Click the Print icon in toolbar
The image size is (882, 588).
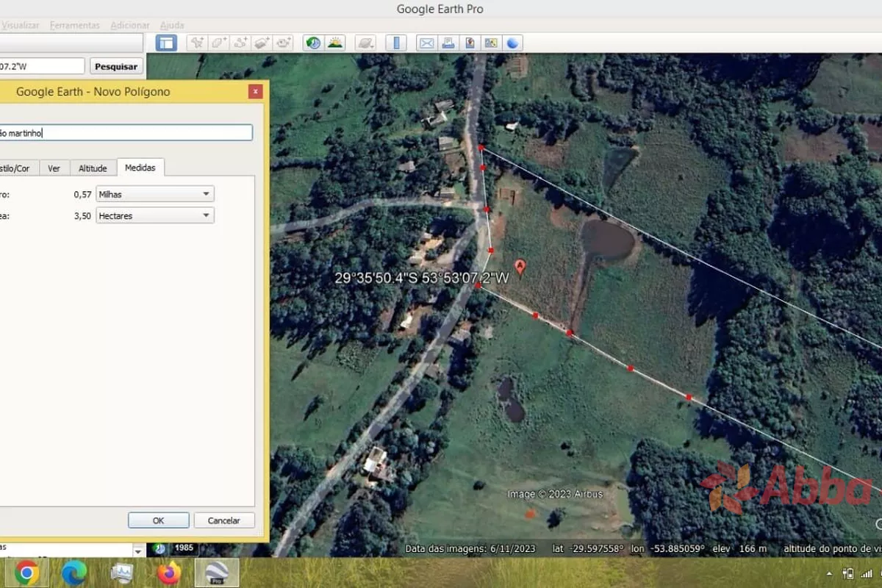point(448,43)
